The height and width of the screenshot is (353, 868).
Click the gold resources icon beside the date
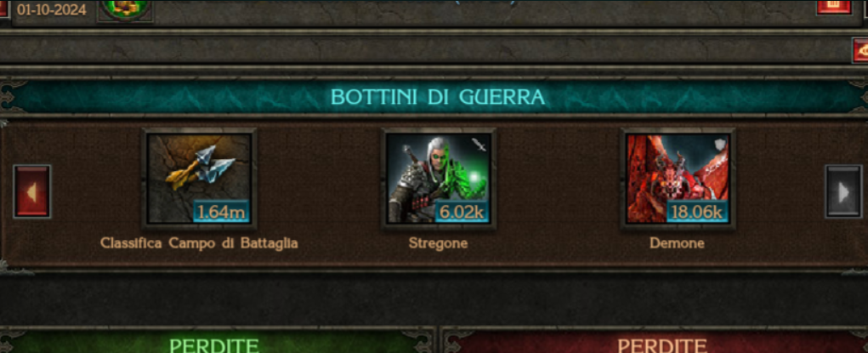125,9
